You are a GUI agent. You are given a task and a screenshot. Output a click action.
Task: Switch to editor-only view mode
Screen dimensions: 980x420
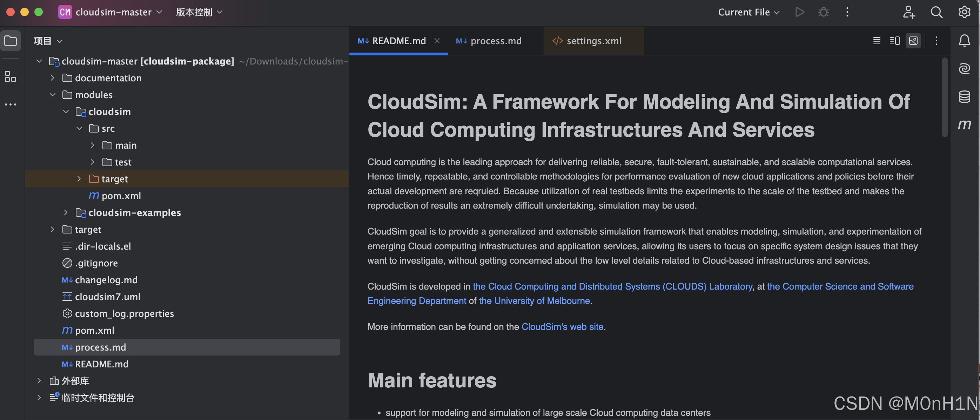(877, 41)
